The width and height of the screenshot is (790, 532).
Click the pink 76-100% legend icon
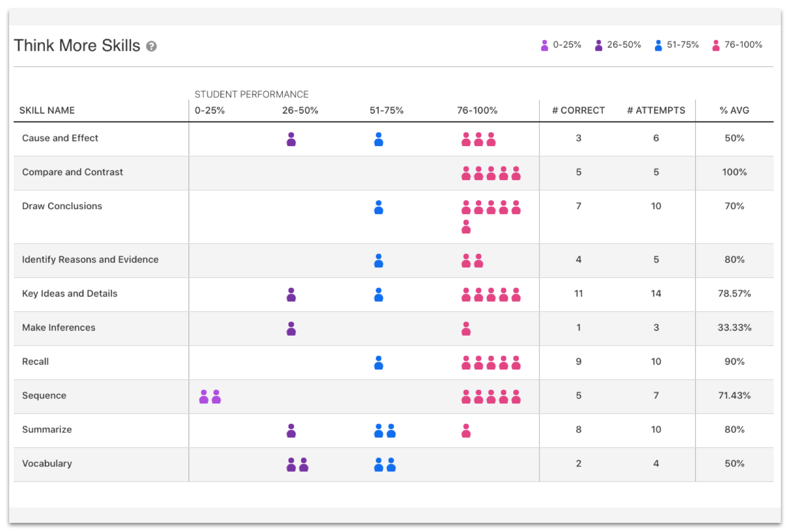[715, 46]
